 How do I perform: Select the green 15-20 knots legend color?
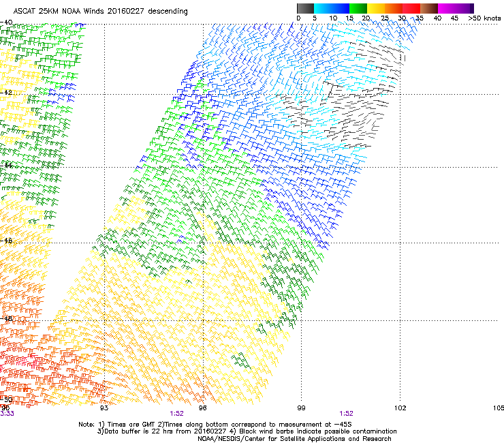[x=358, y=8]
